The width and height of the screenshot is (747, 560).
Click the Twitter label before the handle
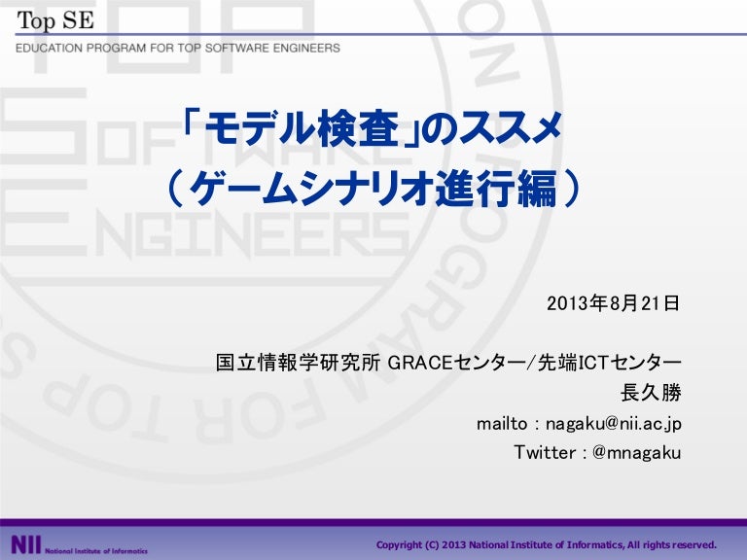[544, 452]
